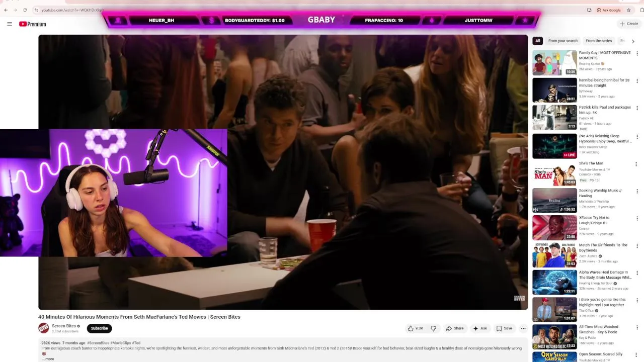644x362 pixels.
Task: Expand description with ...more
Action: (48, 359)
